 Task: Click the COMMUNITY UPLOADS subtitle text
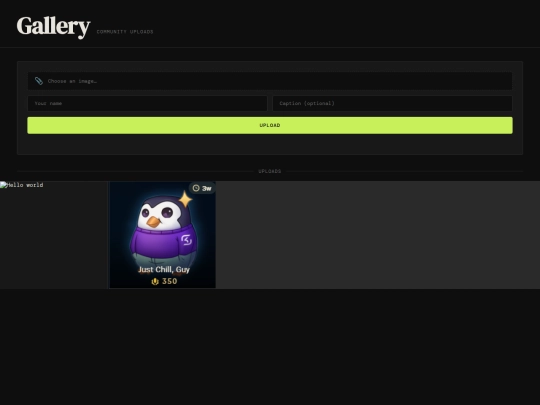tap(125, 32)
